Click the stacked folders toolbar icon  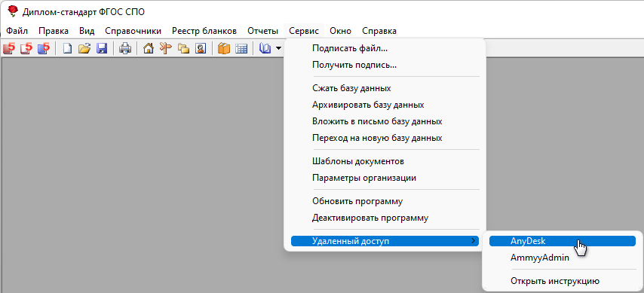point(183,49)
